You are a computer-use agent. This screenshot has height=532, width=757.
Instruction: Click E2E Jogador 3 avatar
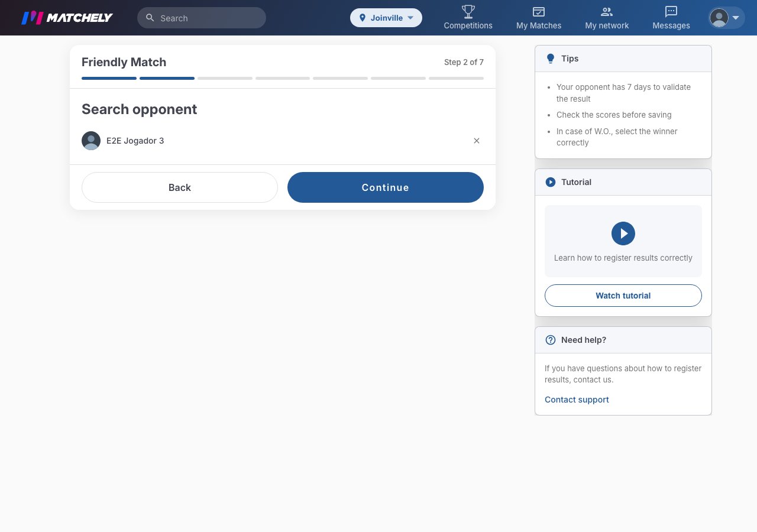tap(91, 141)
